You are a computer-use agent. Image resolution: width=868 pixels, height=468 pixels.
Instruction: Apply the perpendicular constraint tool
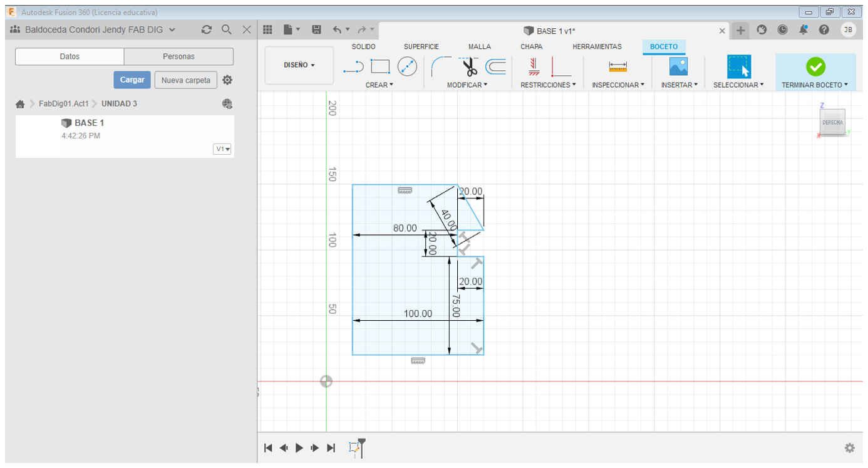pos(561,66)
